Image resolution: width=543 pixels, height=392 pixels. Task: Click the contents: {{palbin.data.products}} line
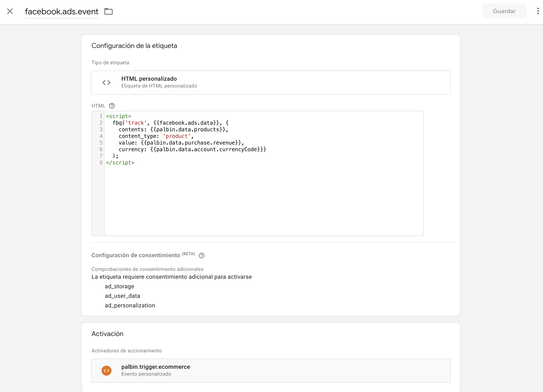click(174, 129)
